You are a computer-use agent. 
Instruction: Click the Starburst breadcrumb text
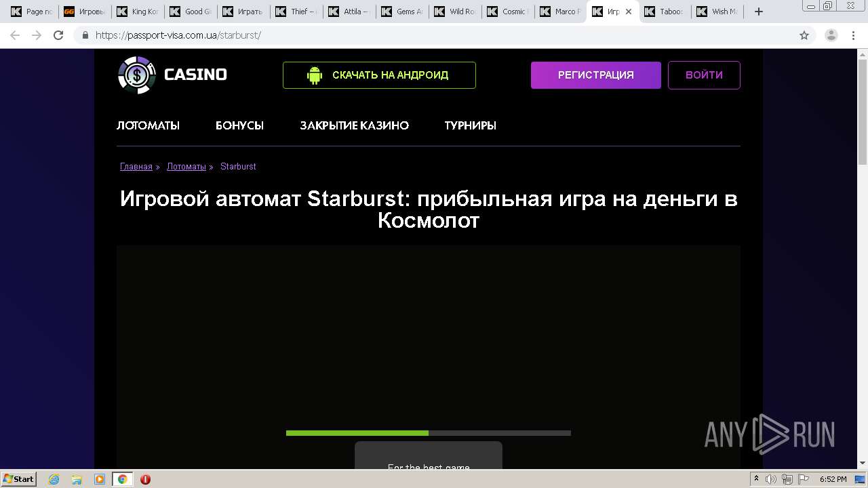[x=238, y=167]
